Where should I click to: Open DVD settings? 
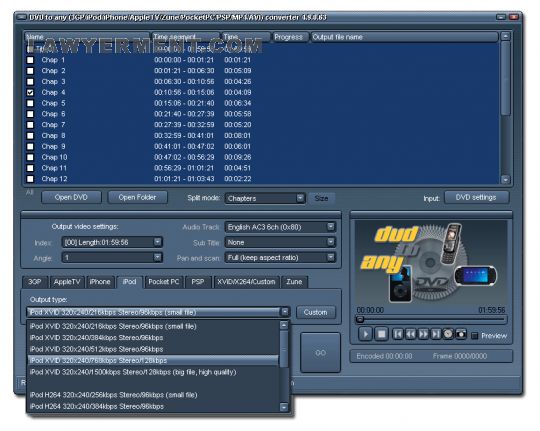point(476,197)
